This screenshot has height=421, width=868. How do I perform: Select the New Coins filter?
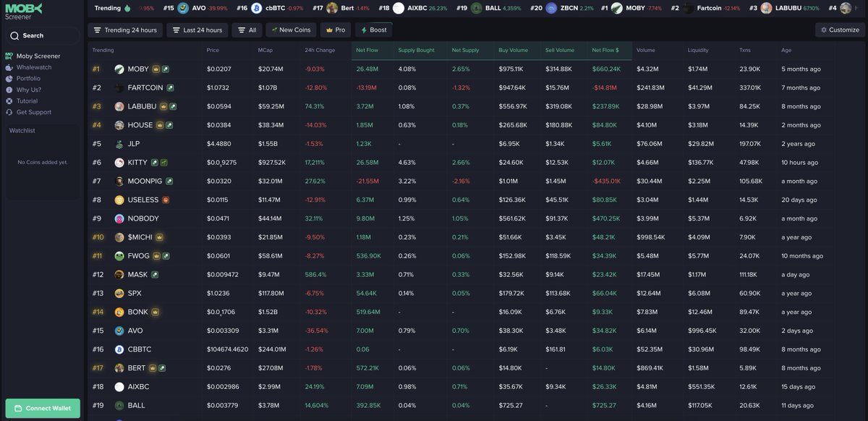click(x=291, y=30)
